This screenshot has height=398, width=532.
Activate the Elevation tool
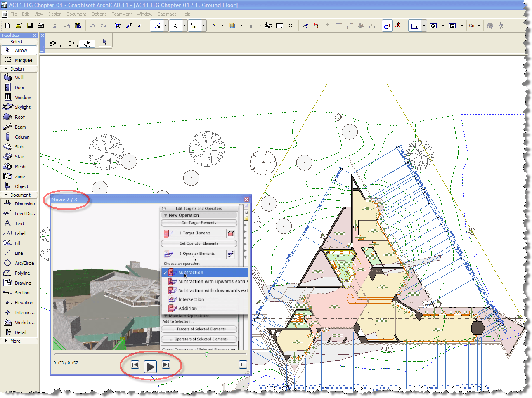(x=19, y=303)
